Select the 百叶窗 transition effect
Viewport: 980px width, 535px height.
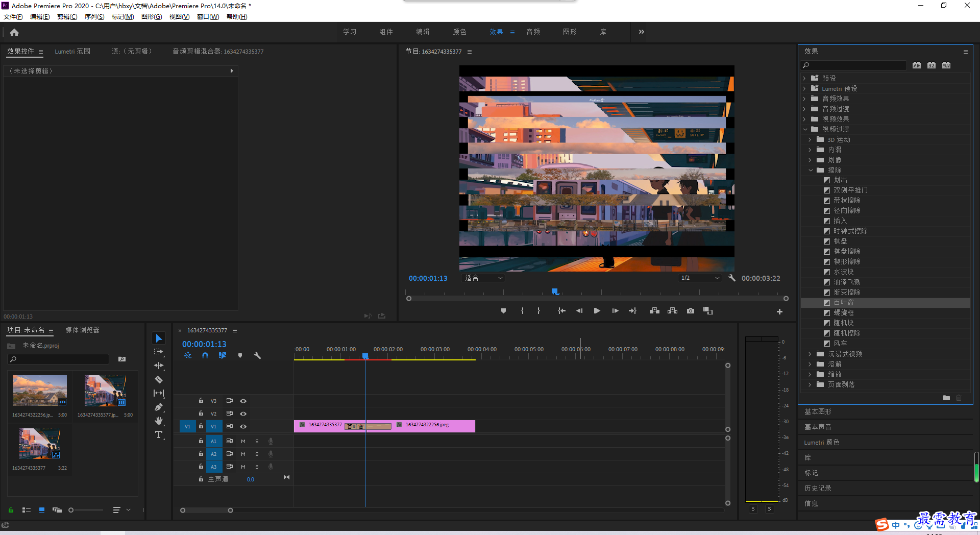pos(844,303)
